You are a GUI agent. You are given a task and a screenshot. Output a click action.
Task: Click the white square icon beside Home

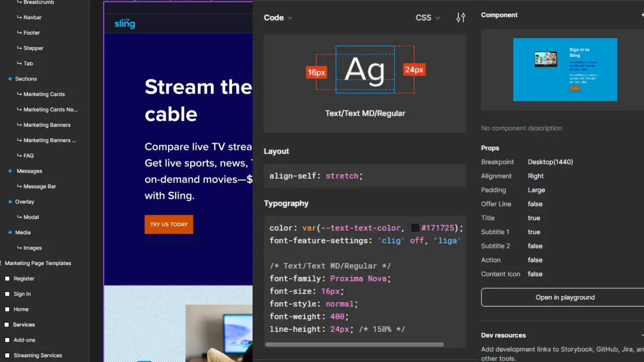tap(7, 309)
